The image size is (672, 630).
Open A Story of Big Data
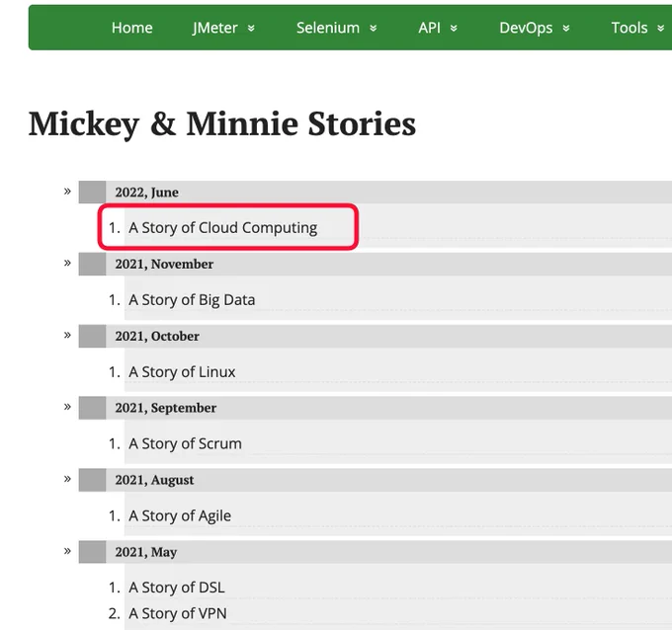[x=192, y=300]
